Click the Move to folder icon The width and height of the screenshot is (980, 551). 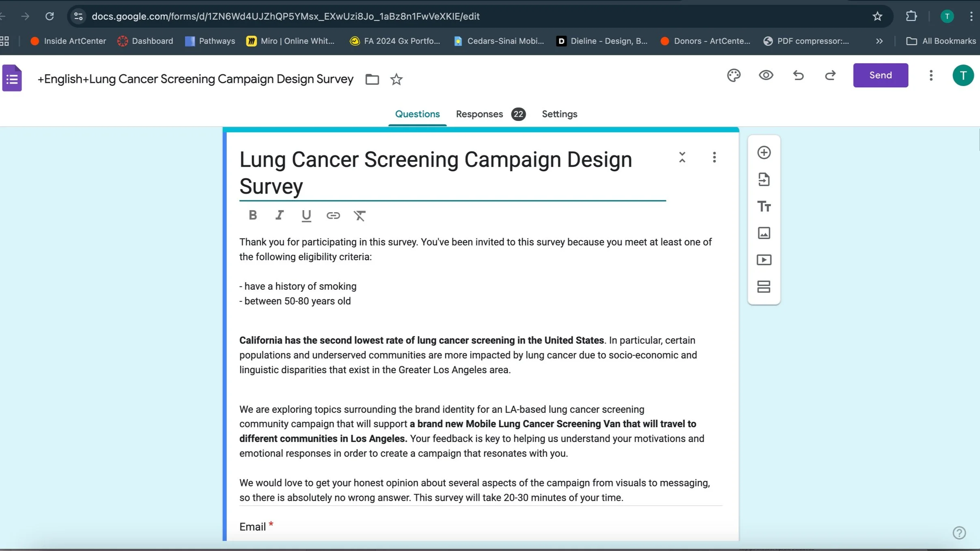372,79
